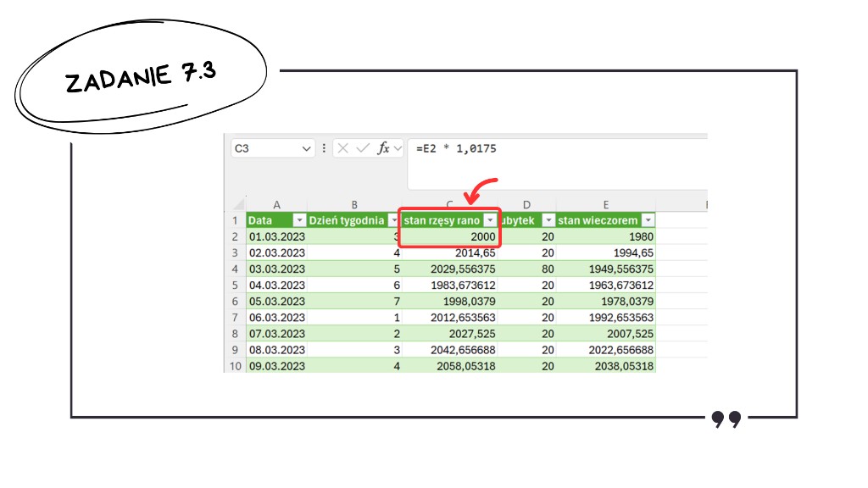Viewport: 868px width, 488px height.
Task: Click cell with date 05.03.2023
Action: pos(276,301)
